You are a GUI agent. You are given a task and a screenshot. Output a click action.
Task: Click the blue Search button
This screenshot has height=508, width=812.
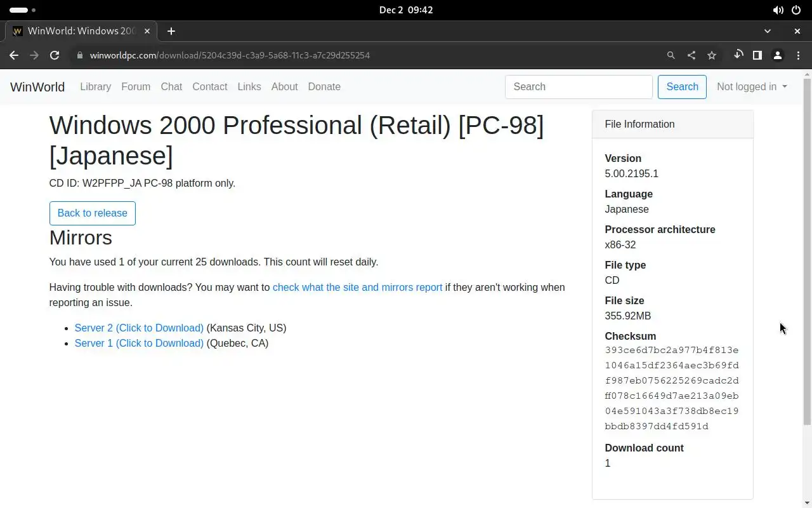click(x=682, y=87)
